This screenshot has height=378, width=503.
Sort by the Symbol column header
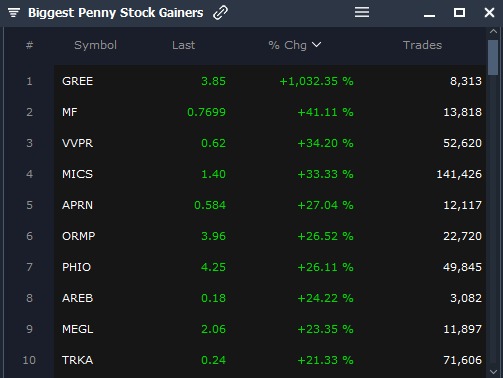[x=95, y=45]
